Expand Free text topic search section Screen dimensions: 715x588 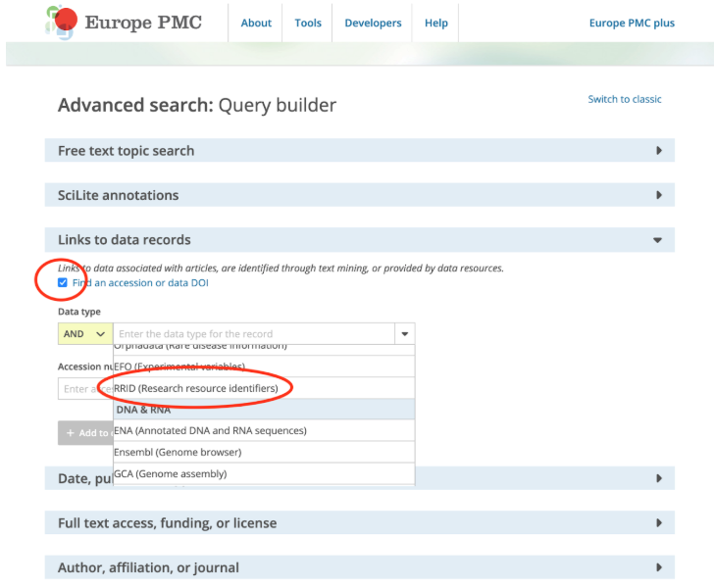[x=359, y=150]
